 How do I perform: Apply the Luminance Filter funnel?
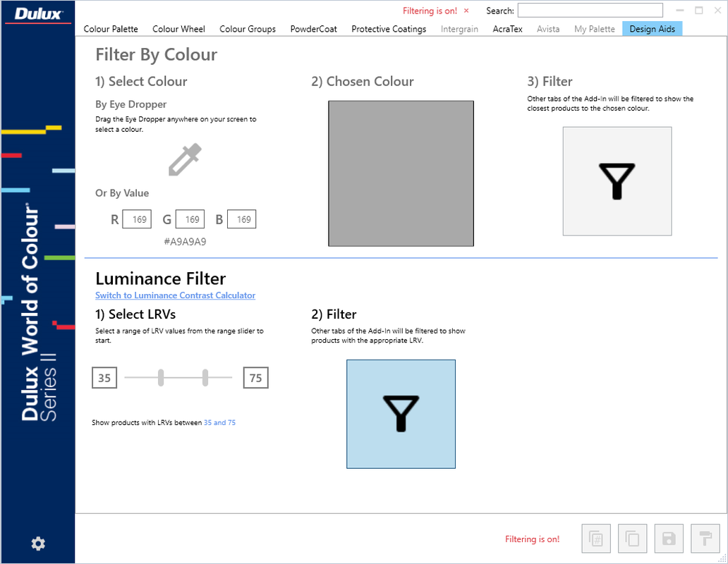pyautogui.click(x=401, y=414)
